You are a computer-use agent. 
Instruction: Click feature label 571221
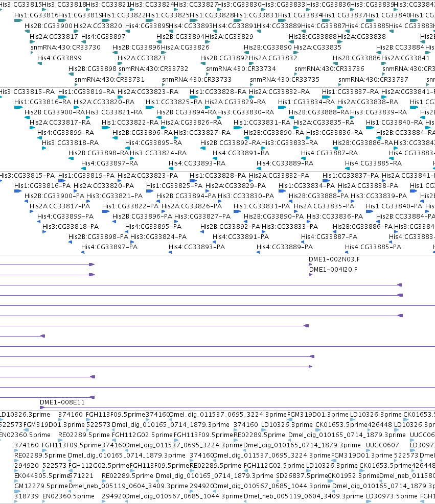(x=81, y=476)
